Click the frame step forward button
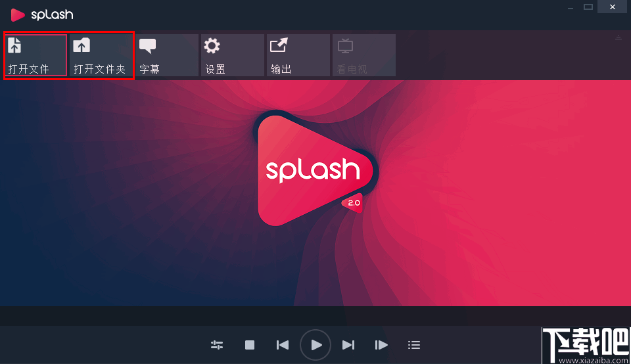The width and height of the screenshot is (631, 364). point(381,345)
